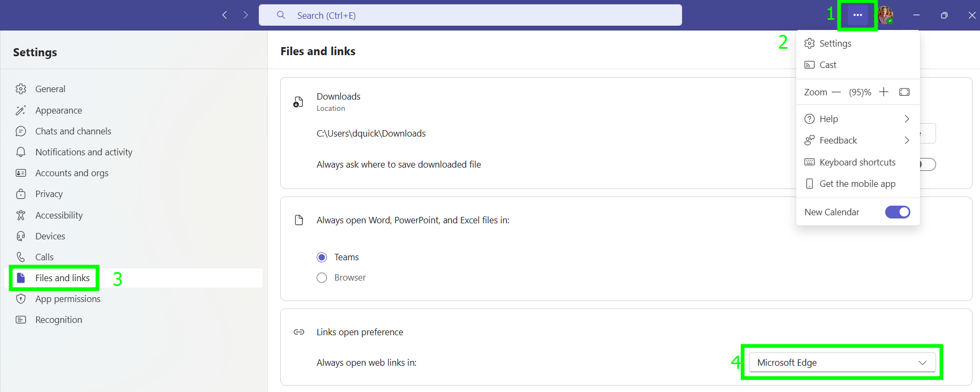Choose Get the mobile app

click(857, 184)
